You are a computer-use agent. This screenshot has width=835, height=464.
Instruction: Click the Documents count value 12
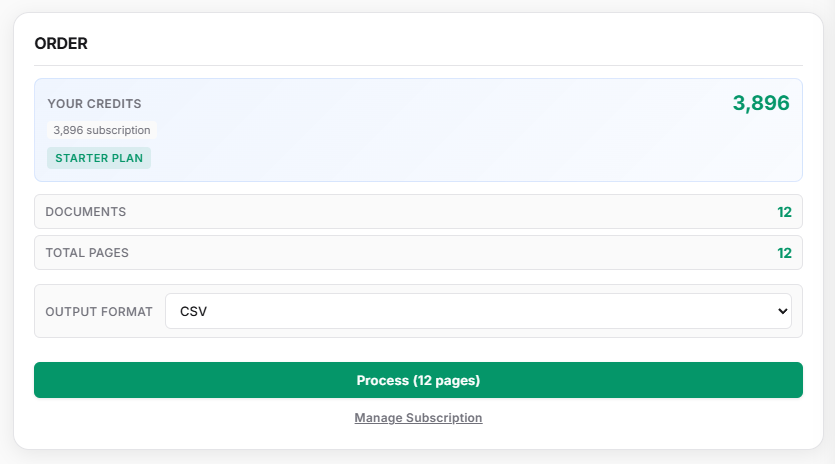coord(784,212)
